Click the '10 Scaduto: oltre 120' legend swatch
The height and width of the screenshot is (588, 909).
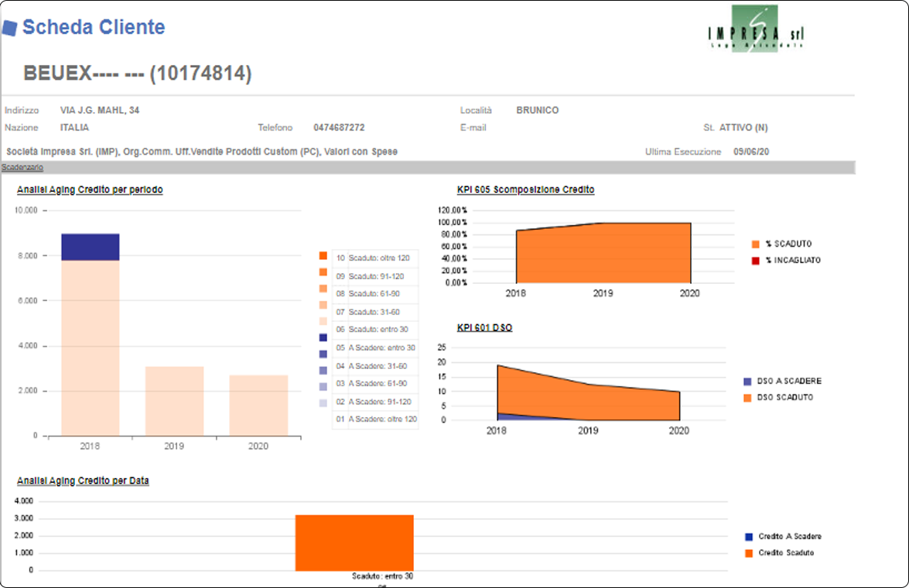pyautogui.click(x=323, y=256)
